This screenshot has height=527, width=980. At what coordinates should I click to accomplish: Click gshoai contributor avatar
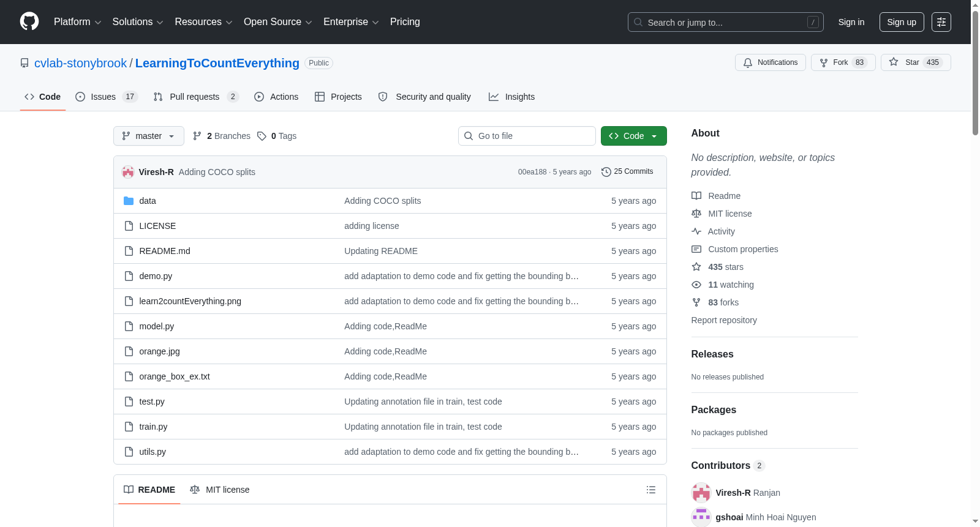point(701,517)
